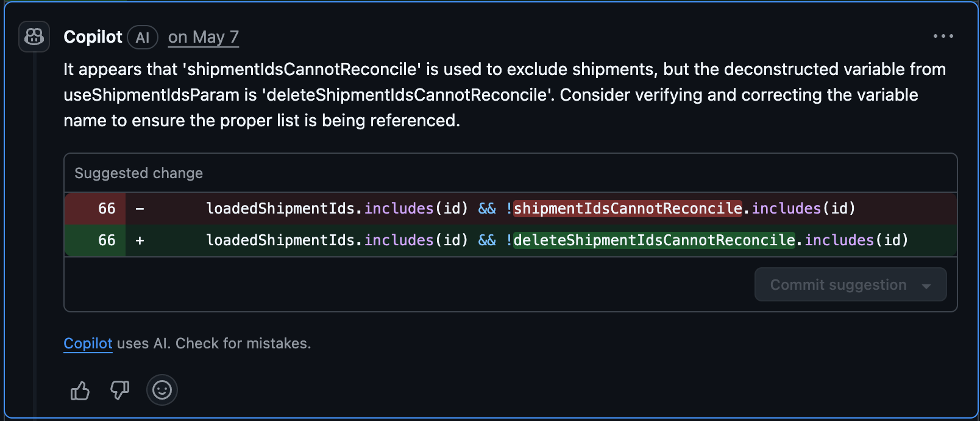Click loadedShipmentIds in the added green line
This screenshot has height=421, width=980.
280,240
